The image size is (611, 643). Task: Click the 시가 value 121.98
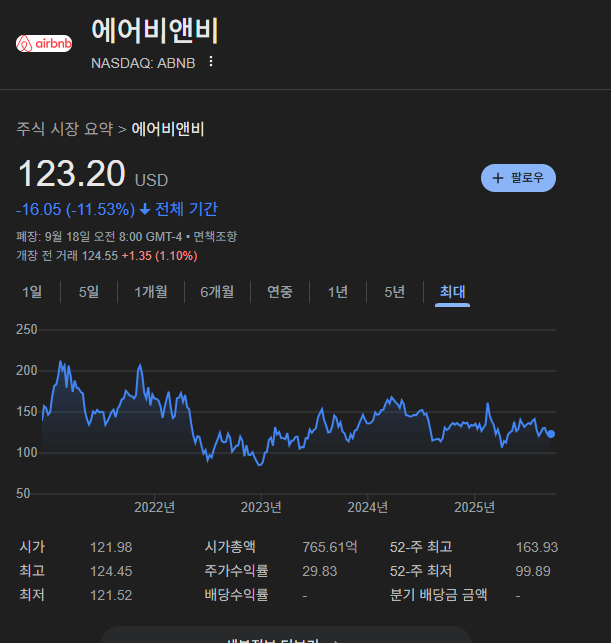click(111, 547)
